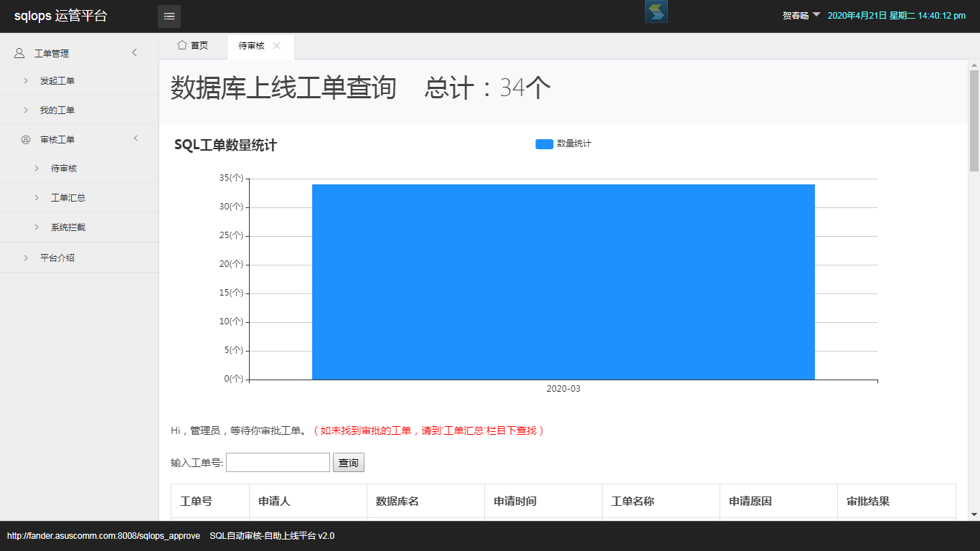This screenshot has height=551, width=980.
Task: Switch to the 首页 tab
Action: (192, 46)
